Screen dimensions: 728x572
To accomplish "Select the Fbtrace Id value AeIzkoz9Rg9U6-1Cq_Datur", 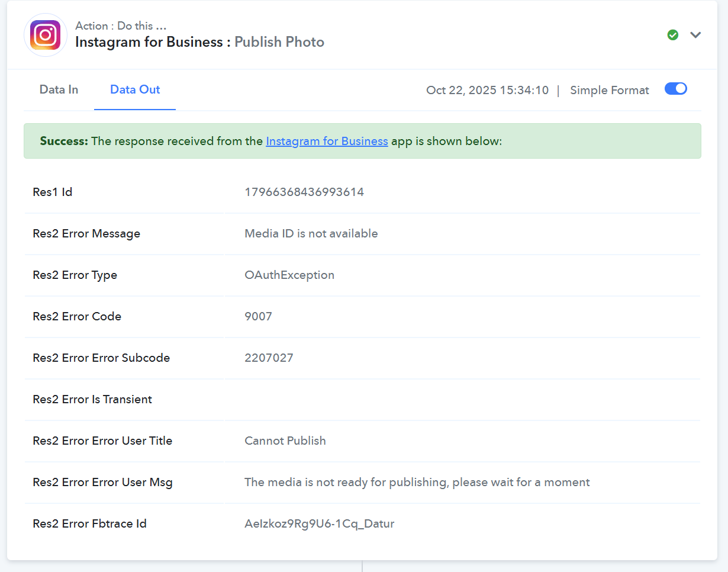I will tap(319, 523).
